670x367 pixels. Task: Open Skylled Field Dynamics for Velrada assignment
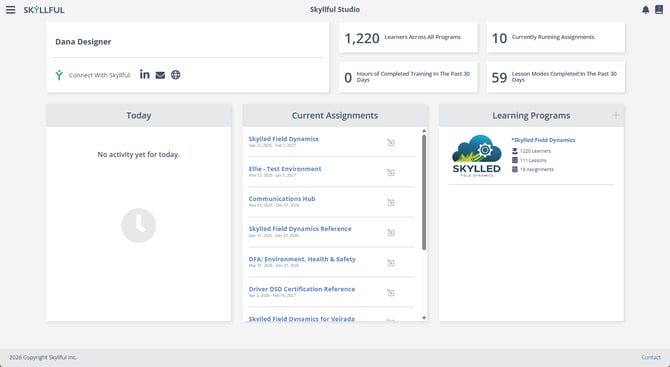(x=302, y=319)
